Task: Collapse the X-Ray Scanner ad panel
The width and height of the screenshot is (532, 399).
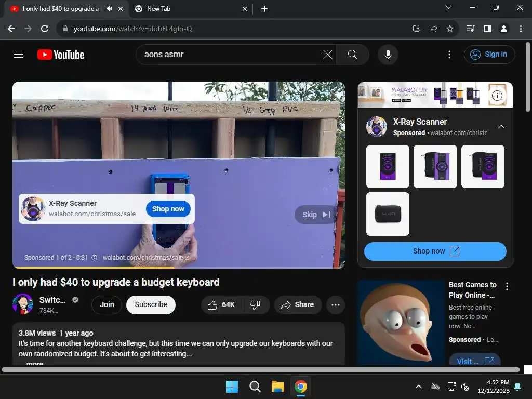Action: tap(501, 127)
